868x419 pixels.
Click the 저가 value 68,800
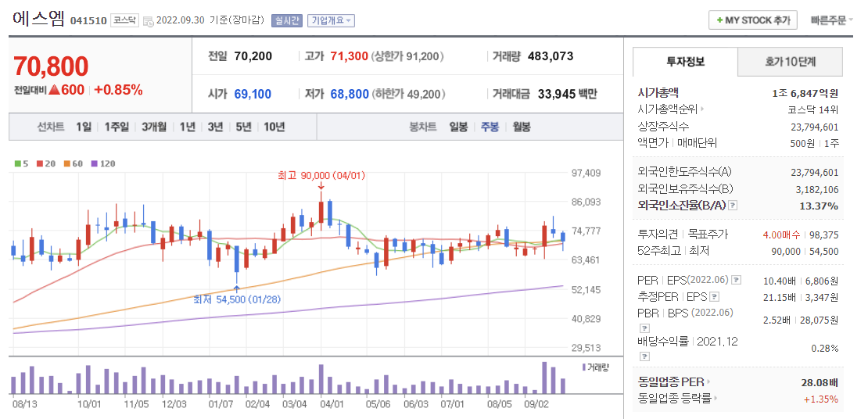pos(350,94)
